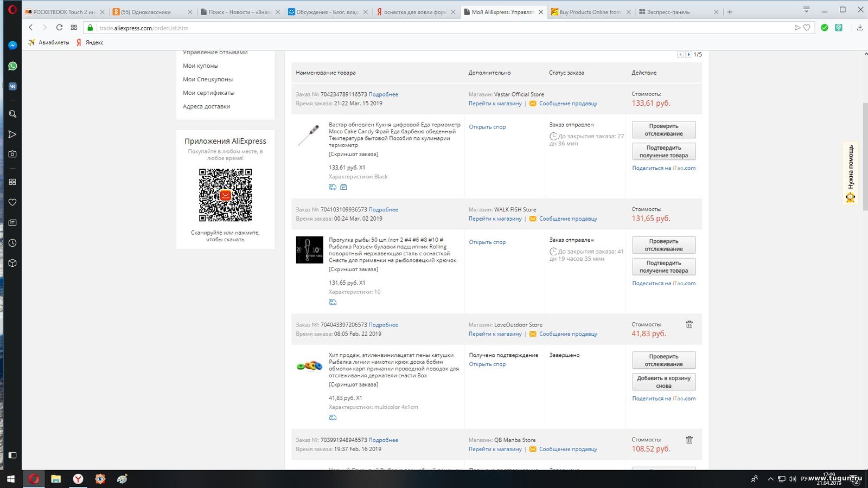This screenshot has width=868, height=488.
Task: Confirm receipt of Vastar thermometer order
Action: (x=663, y=151)
